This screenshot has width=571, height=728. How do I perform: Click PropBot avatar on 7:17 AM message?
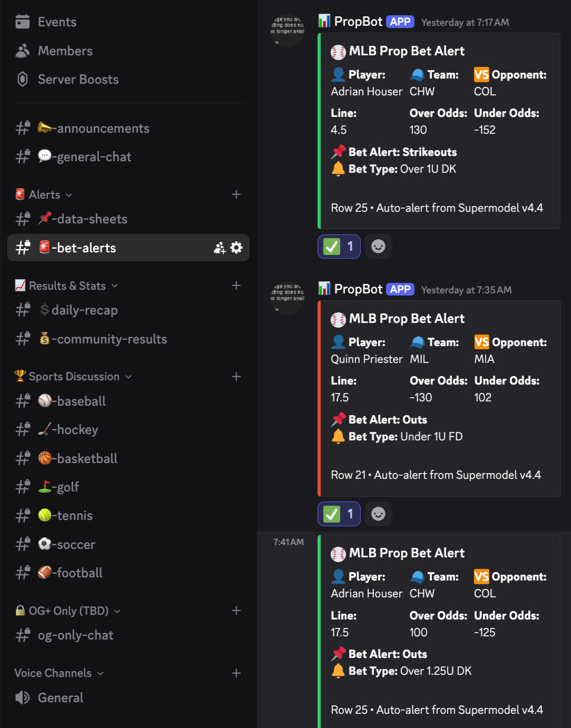pos(288,31)
